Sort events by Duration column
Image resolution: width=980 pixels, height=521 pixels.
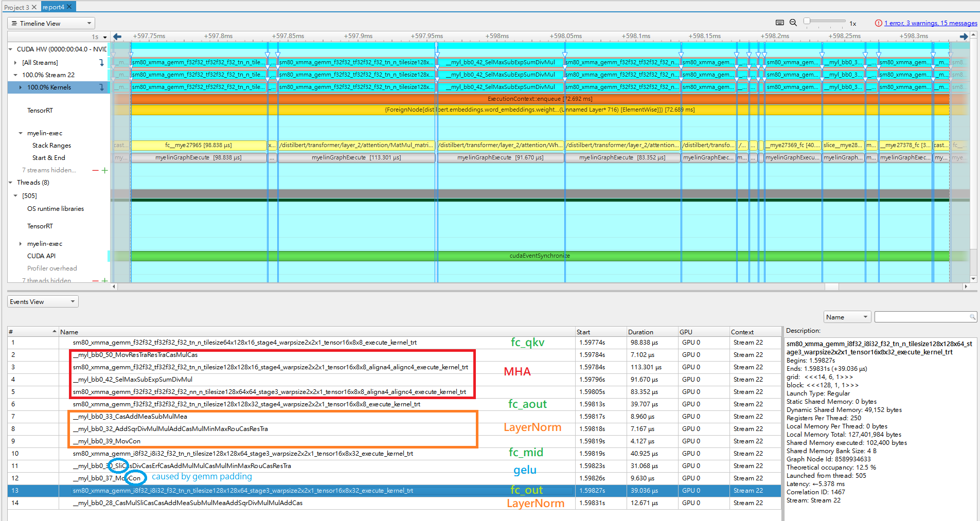651,332
